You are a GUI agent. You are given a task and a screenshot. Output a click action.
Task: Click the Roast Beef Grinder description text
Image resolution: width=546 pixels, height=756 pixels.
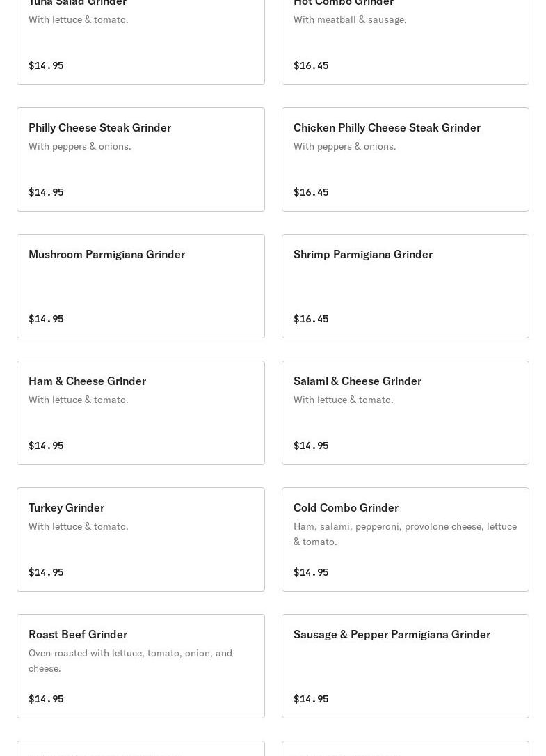pyautogui.click(x=130, y=660)
